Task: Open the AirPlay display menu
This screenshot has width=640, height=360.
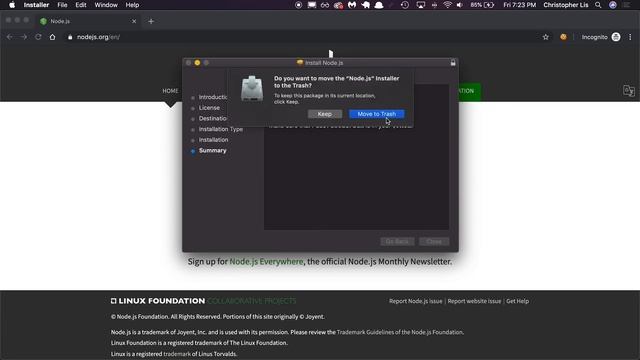Action: [420, 5]
